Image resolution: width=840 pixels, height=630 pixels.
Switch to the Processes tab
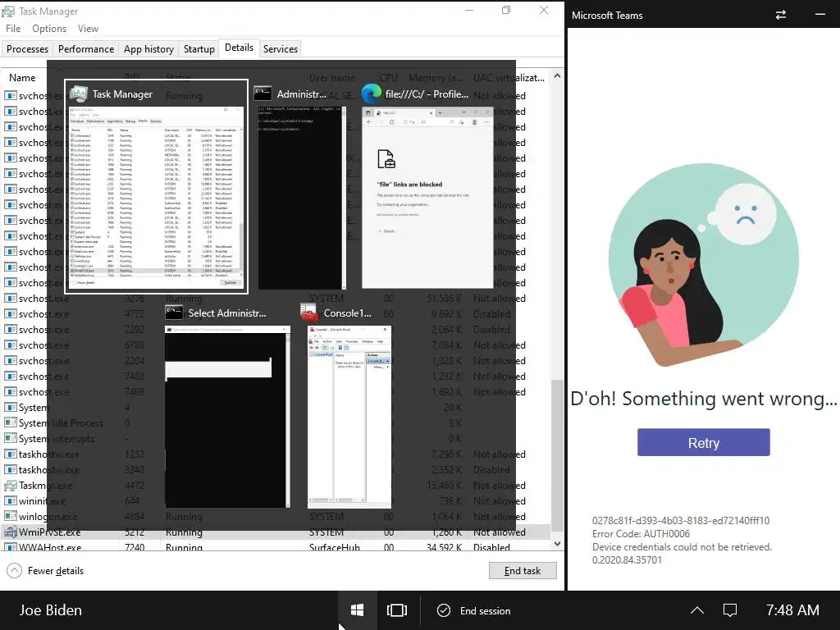27,48
